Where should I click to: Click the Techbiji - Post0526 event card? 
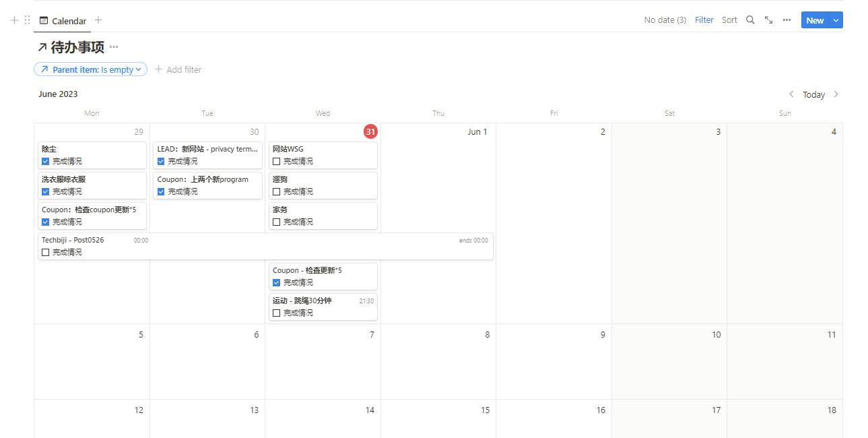pos(73,239)
